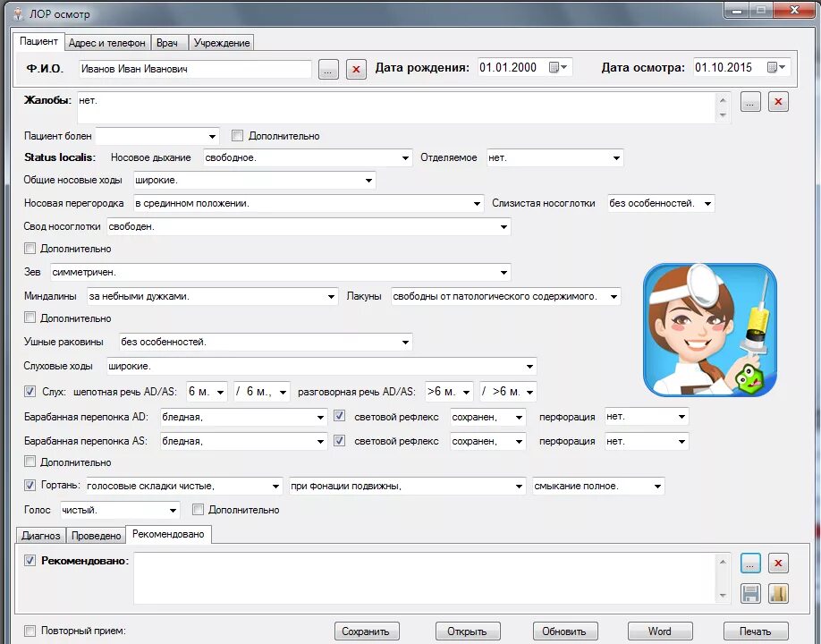The image size is (821, 644).
Task: Open calendar picker for Дата рождения
Action: 558,67
